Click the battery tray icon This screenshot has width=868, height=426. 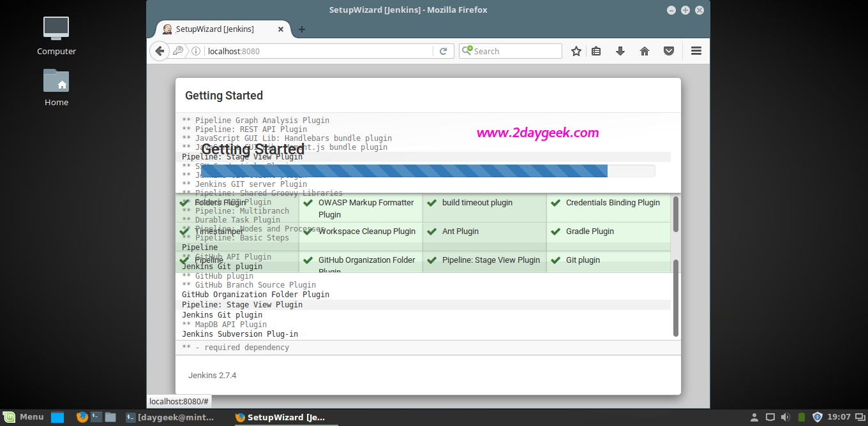point(802,417)
